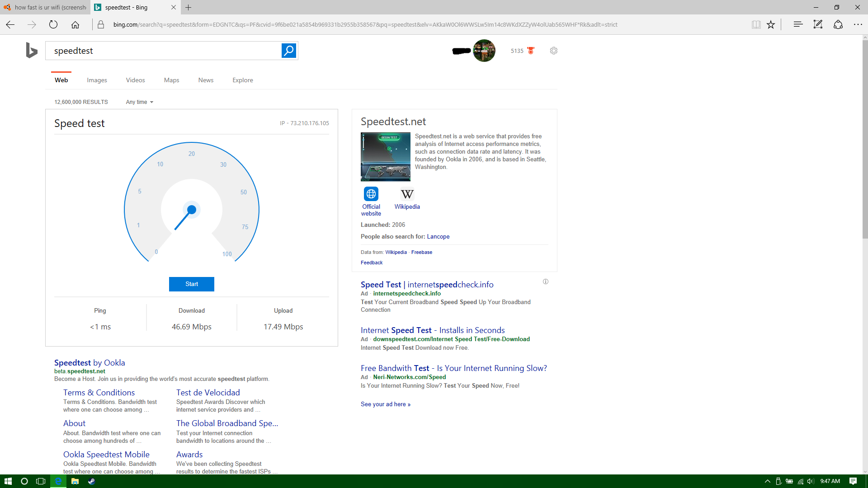Click the IP - 73.210.176.105 text

(304, 123)
